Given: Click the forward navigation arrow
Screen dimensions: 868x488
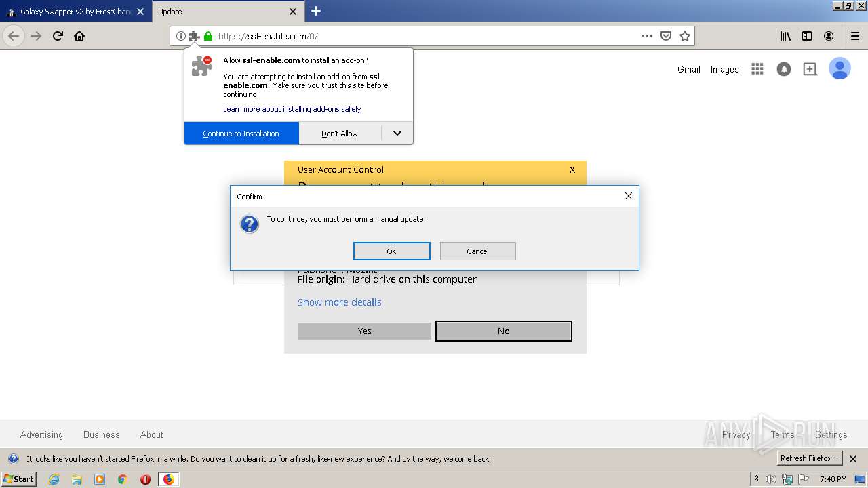Looking at the screenshot, I should (36, 36).
